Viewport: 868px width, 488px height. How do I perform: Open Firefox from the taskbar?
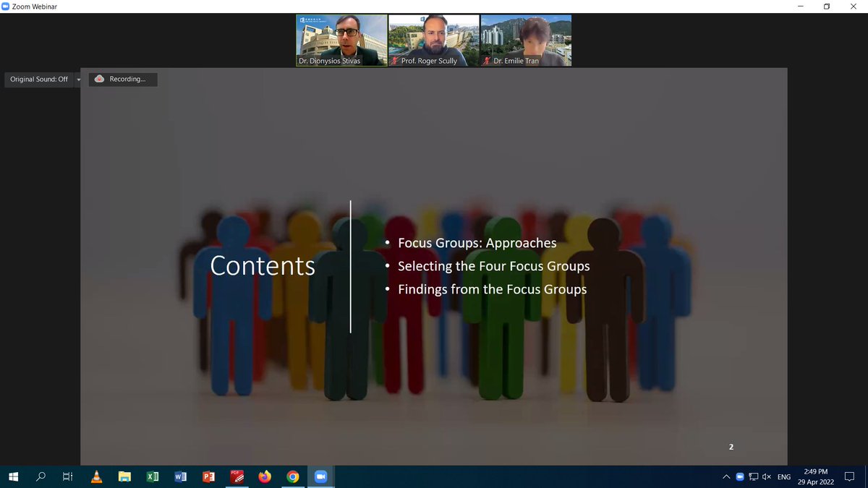coord(265,476)
